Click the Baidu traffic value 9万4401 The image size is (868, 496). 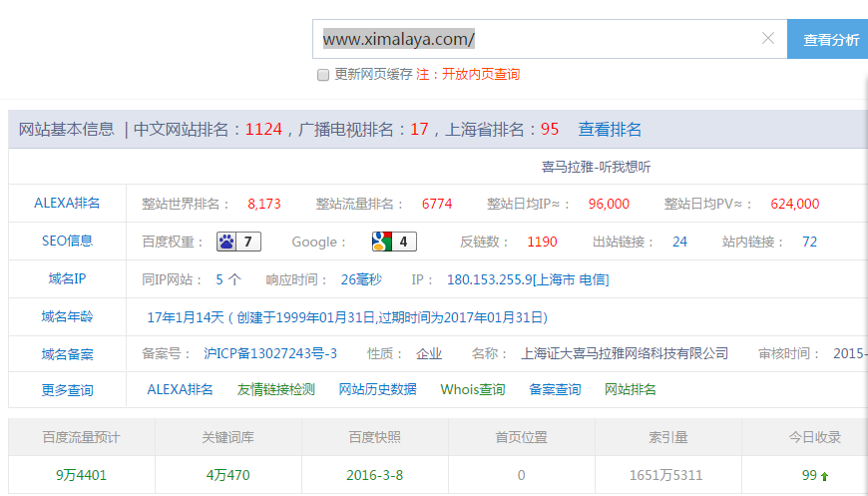(81, 475)
